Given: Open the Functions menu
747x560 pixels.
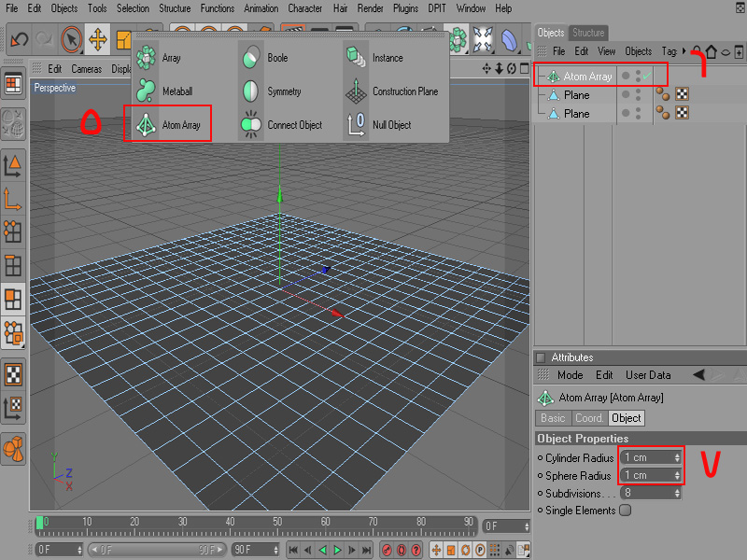Looking at the screenshot, I should (218, 8).
